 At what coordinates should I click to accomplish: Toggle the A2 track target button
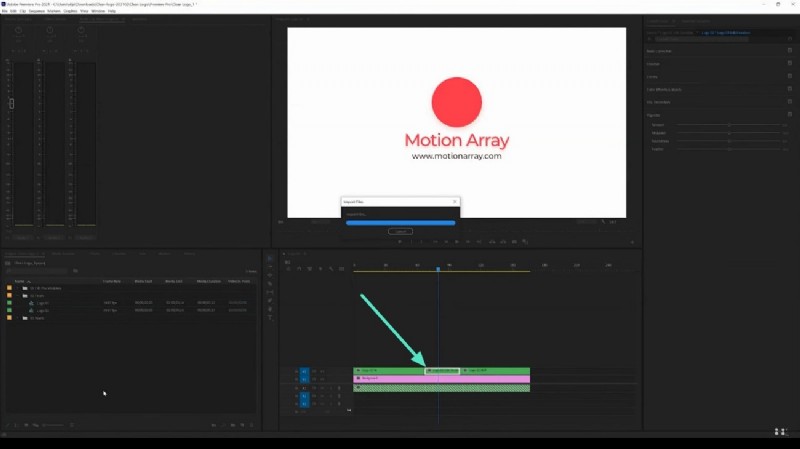coord(304,396)
